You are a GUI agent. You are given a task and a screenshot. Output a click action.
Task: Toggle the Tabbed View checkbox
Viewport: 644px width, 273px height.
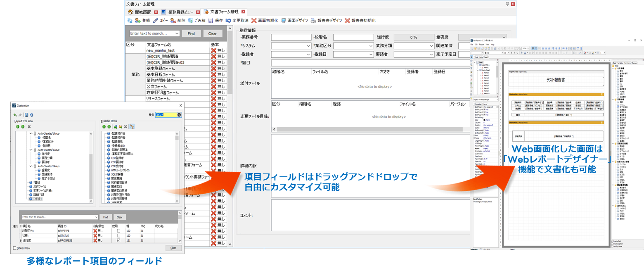(x=15, y=248)
